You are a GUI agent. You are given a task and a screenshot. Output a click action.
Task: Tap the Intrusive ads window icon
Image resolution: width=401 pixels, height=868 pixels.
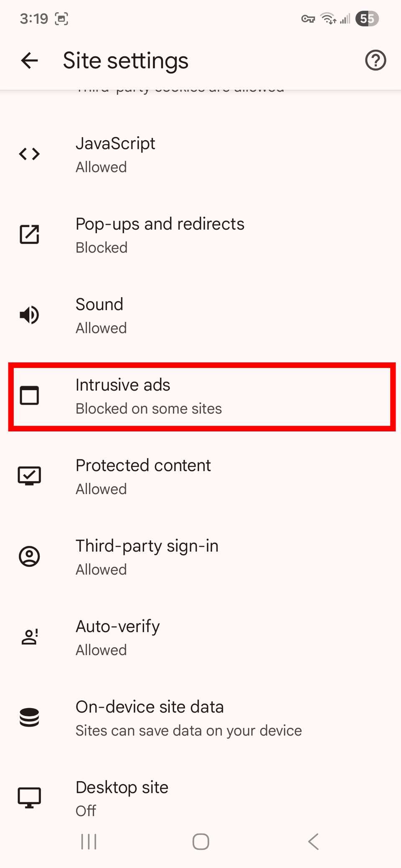click(30, 396)
